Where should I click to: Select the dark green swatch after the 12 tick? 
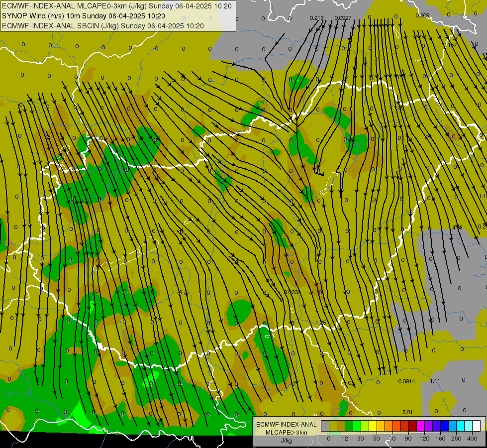349,426
